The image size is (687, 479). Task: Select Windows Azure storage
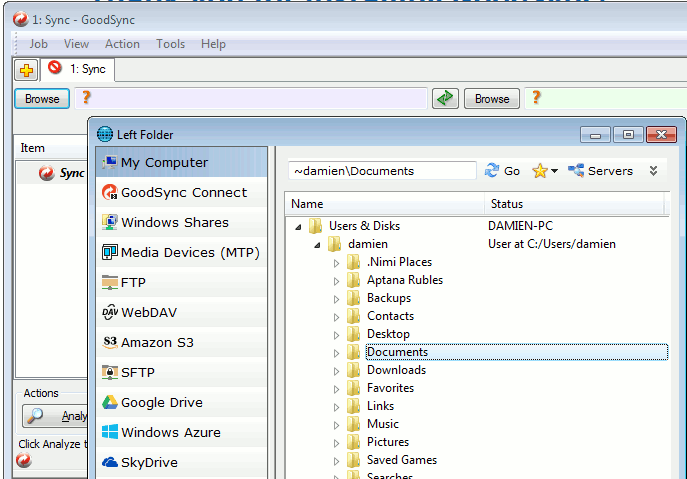tap(181, 433)
